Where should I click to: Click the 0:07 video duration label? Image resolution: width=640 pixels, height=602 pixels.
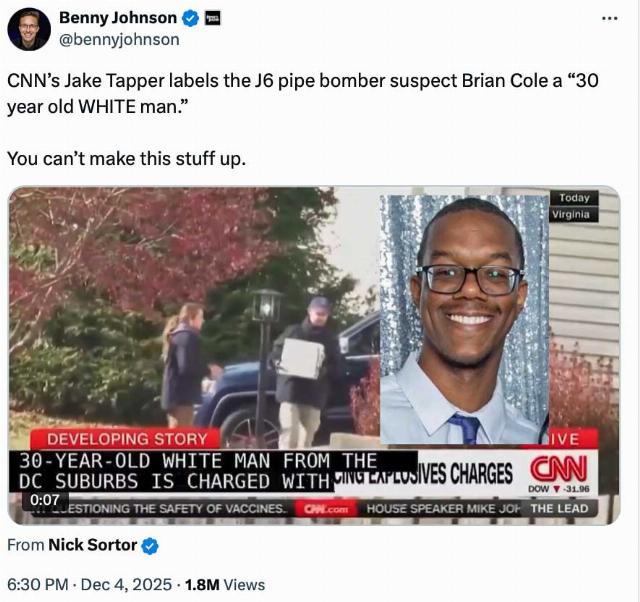(x=45, y=500)
